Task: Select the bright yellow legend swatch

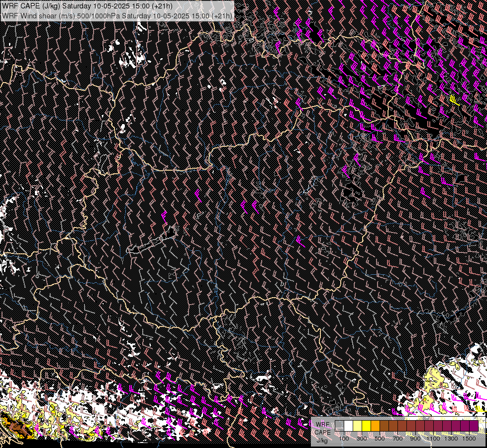Action: 367,426
